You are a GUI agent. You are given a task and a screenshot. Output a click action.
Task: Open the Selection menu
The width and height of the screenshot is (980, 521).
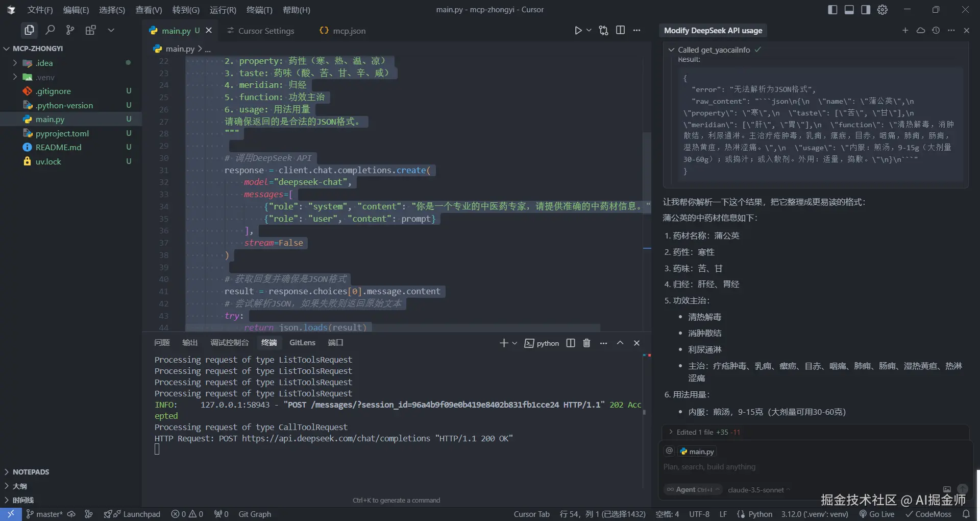112,10
